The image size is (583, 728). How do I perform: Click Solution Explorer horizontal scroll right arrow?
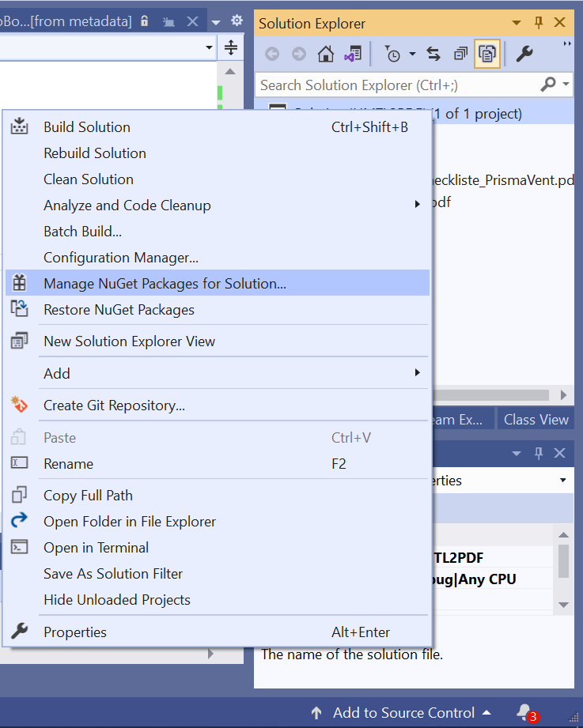coord(563,394)
